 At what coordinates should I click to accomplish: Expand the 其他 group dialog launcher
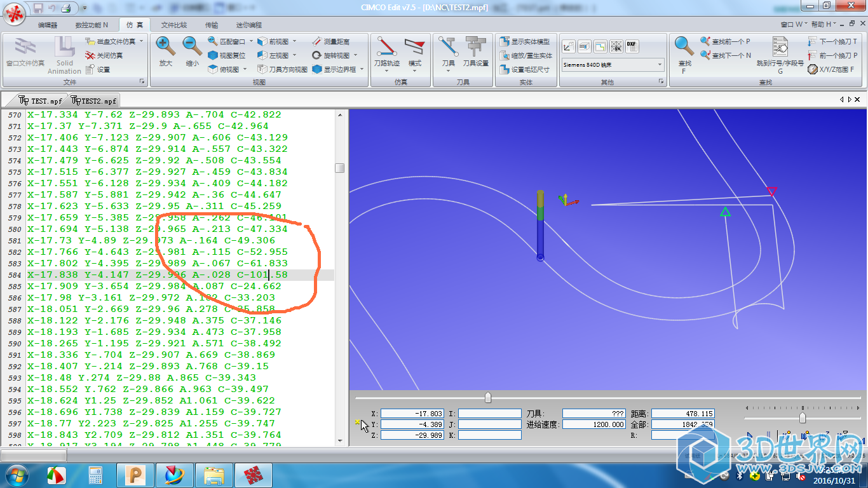(661, 82)
